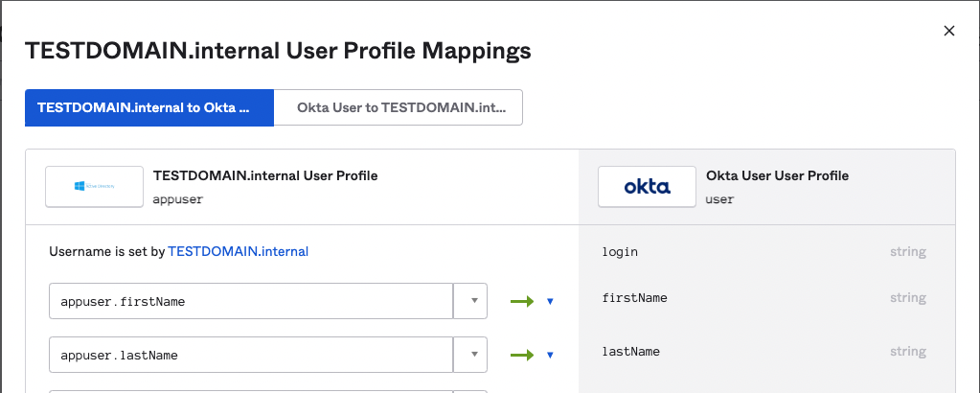
Task: Click green mapping arrow for firstName
Action: [522, 301]
